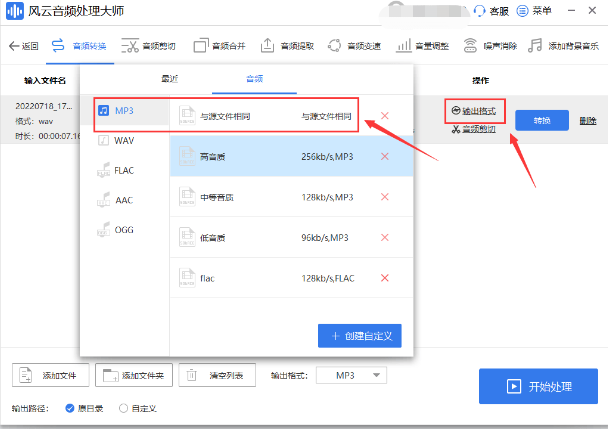Choose the 中等音质 128kb/s MP3 preset
The image size is (608, 429).
point(291,197)
